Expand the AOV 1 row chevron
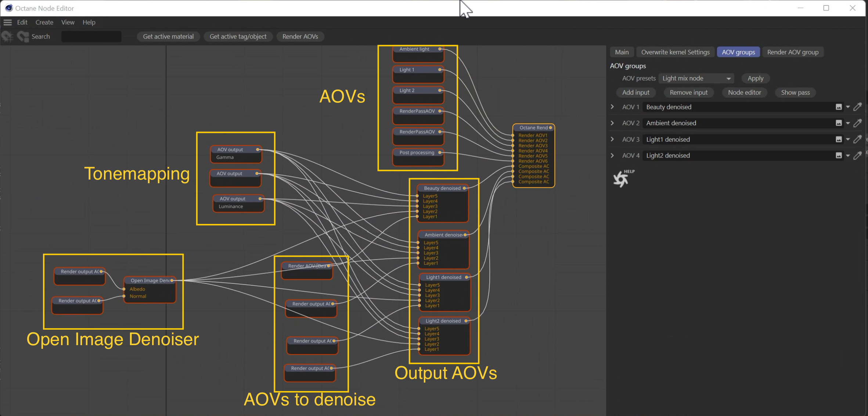 point(612,107)
